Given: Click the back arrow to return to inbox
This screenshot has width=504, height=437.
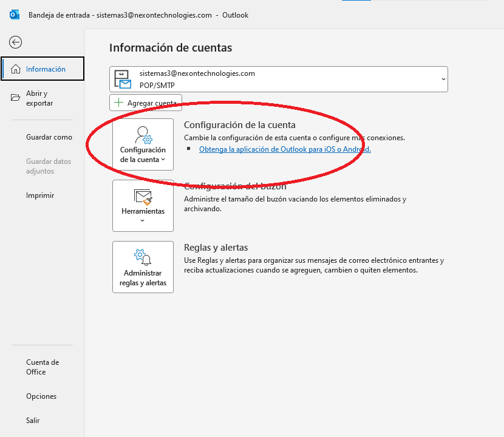Looking at the screenshot, I should [15, 42].
